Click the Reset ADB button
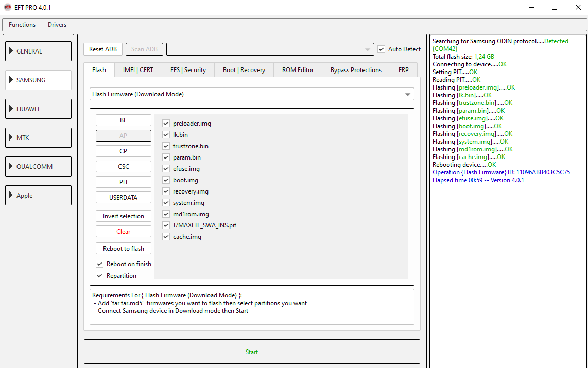 coord(103,49)
